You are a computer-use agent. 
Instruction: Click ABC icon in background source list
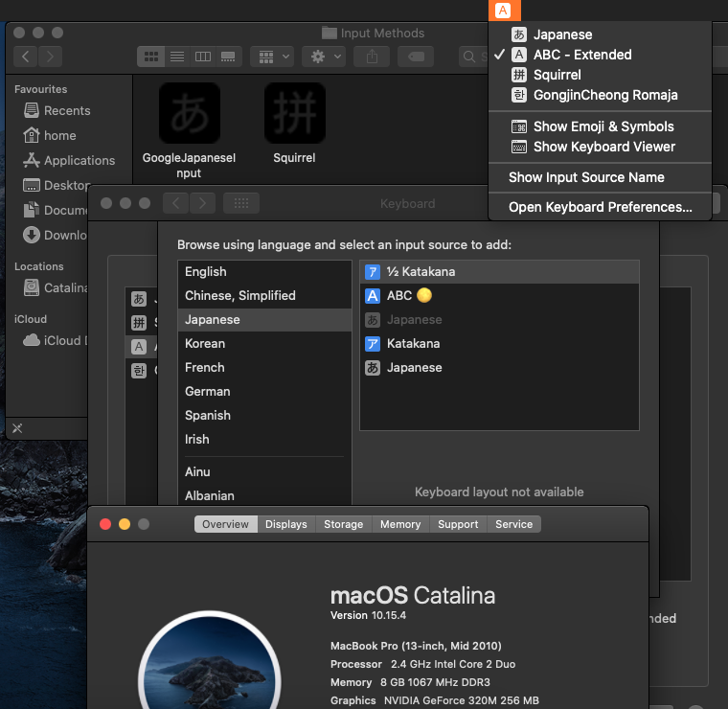[x=139, y=347]
